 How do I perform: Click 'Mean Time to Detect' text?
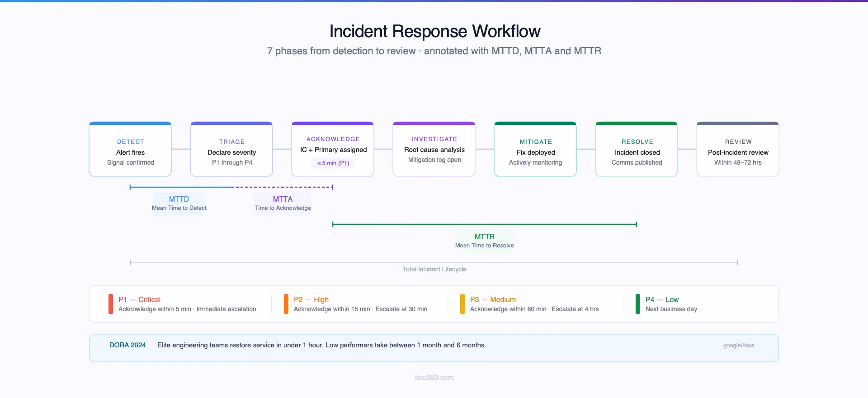(179, 208)
